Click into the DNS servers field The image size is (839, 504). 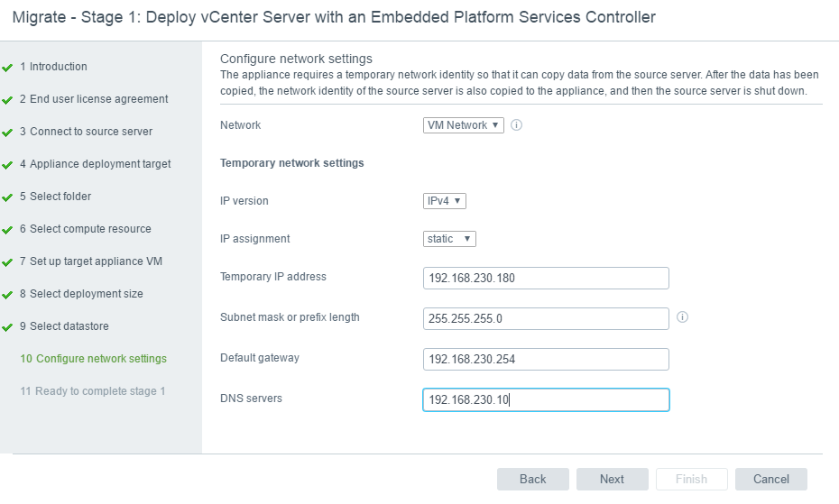pyautogui.click(x=546, y=399)
